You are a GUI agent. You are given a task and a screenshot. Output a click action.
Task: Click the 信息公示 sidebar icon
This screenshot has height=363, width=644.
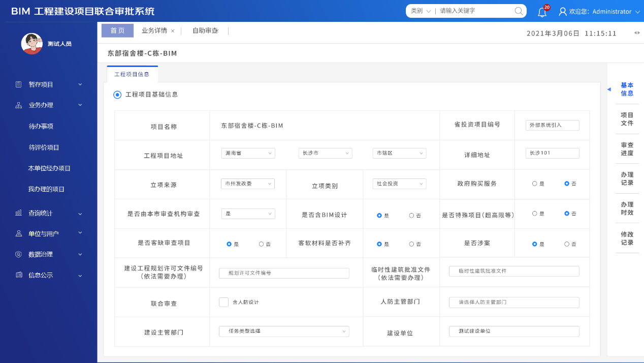click(19, 275)
